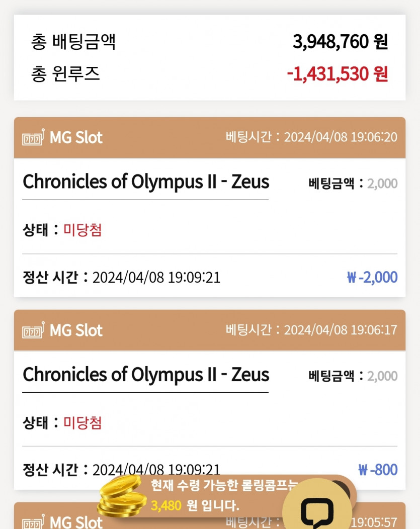This screenshot has height=529, width=420.
Task: Tap the gold coins rolling comp icon
Action: [121, 497]
